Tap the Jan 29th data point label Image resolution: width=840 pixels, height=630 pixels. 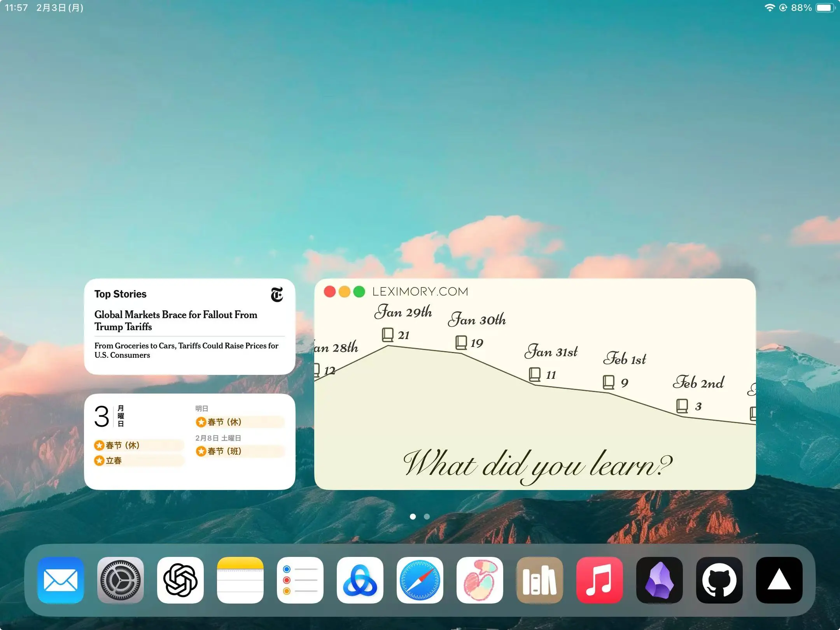(403, 312)
